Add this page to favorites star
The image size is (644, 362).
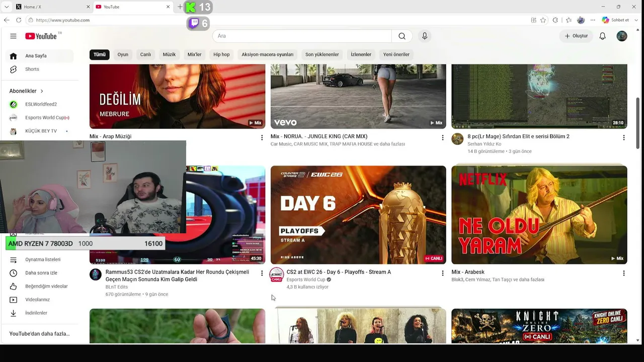coord(543,20)
